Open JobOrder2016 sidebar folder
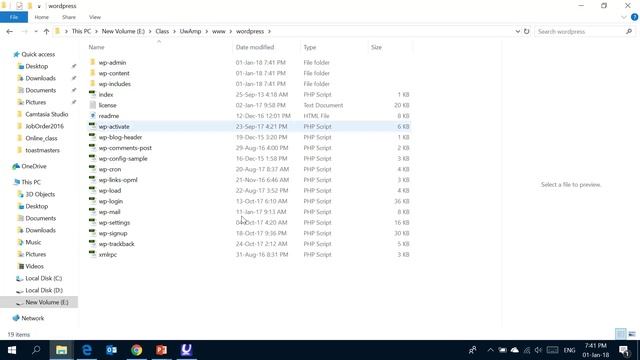Screen dimensions: 640x360 [44, 126]
